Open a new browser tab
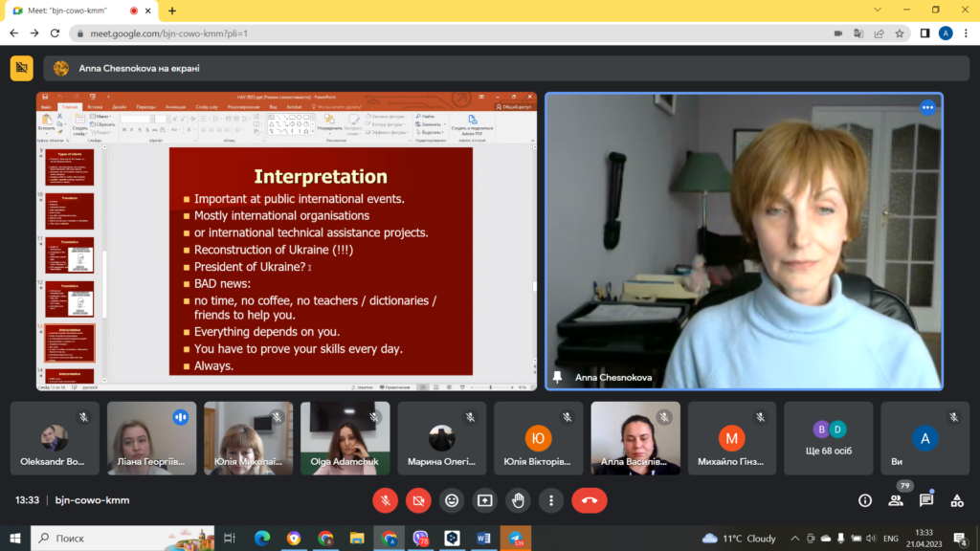Viewport: 980px width, 551px height. coord(172,11)
